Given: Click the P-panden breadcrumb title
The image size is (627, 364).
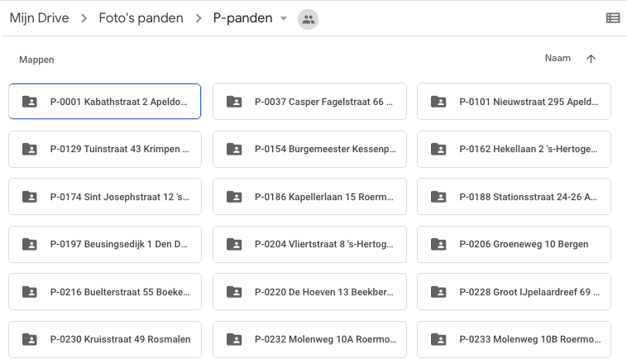Looking at the screenshot, I should pyautogui.click(x=242, y=18).
